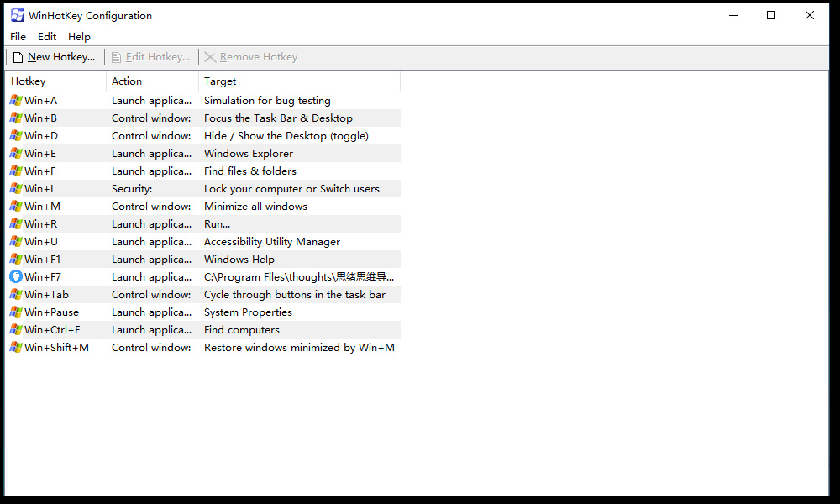Click the Edit Hotkey document icon
Image resolution: width=840 pixels, height=504 pixels.
click(x=116, y=57)
